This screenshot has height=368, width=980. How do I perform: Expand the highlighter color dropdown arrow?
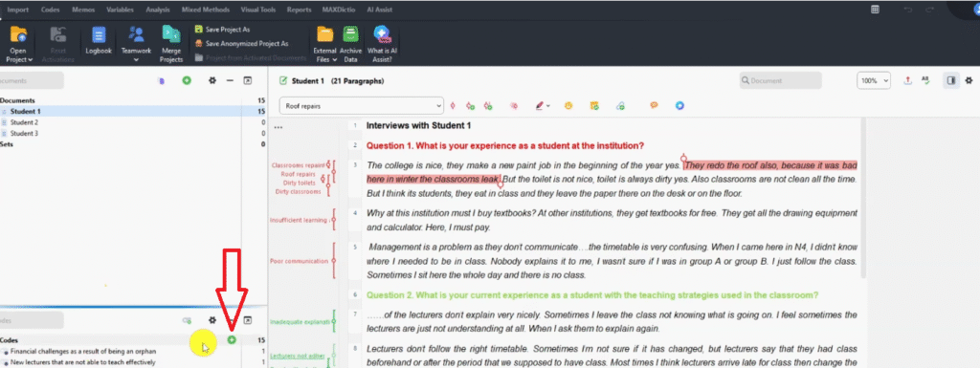[x=548, y=106]
